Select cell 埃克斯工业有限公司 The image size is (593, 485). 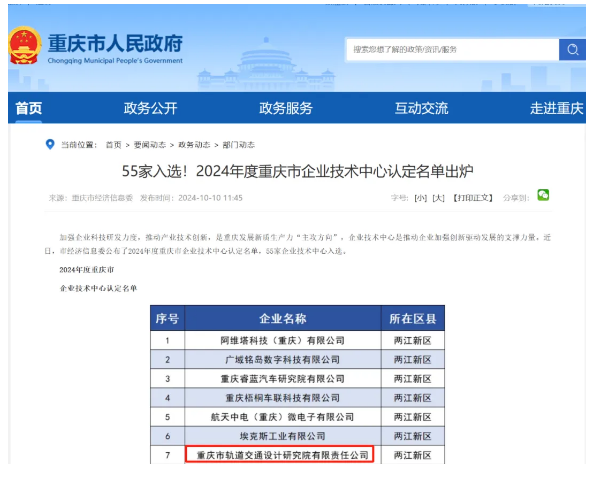click(x=283, y=436)
